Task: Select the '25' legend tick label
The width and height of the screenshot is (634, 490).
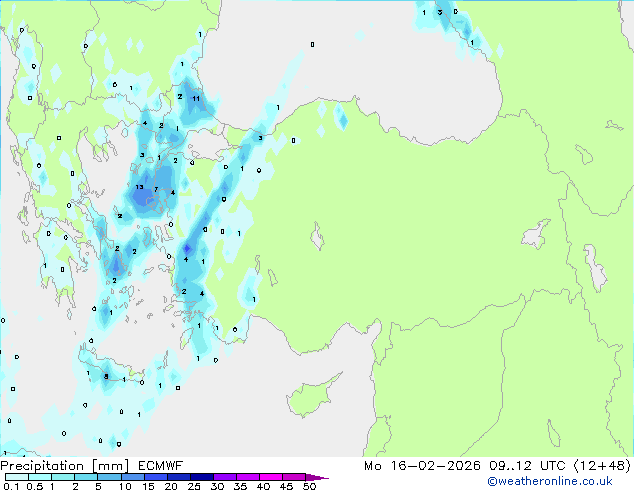Action: point(194,486)
